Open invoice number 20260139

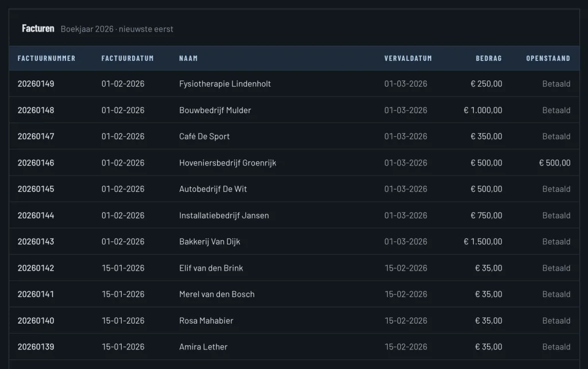tap(36, 347)
